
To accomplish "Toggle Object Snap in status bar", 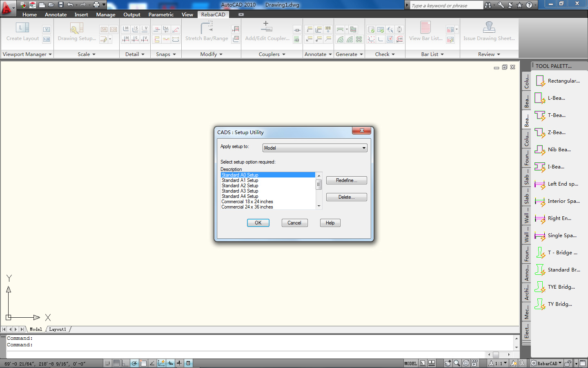I will [143, 363].
